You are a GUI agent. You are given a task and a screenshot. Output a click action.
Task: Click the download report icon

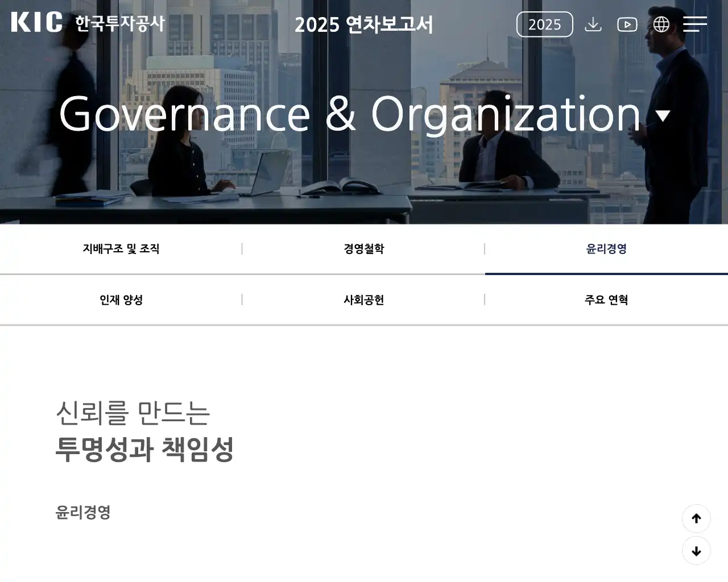[593, 24]
